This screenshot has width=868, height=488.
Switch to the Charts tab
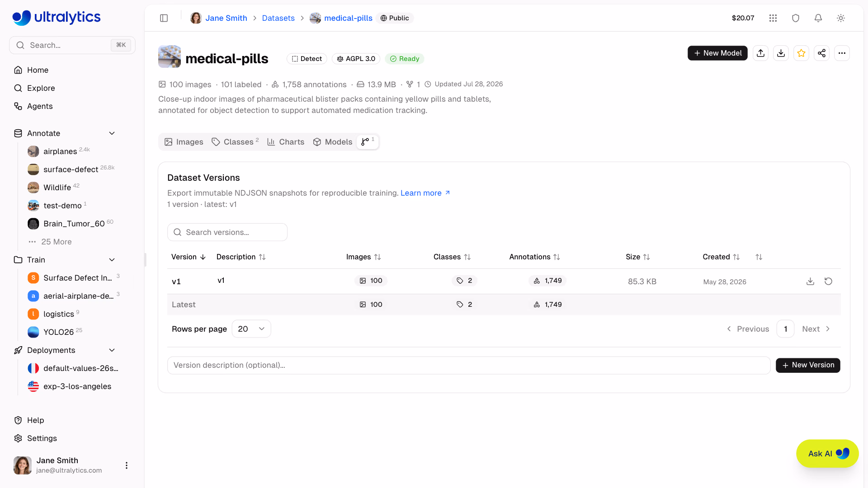[x=286, y=142]
